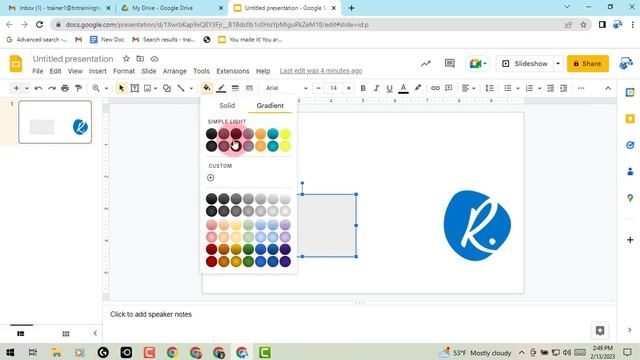Select the Gradient tab
The image size is (640, 360).
click(x=270, y=105)
